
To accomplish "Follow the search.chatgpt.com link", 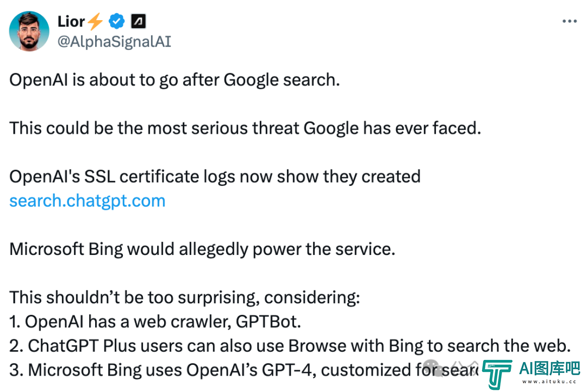I will click(x=87, y=201).
